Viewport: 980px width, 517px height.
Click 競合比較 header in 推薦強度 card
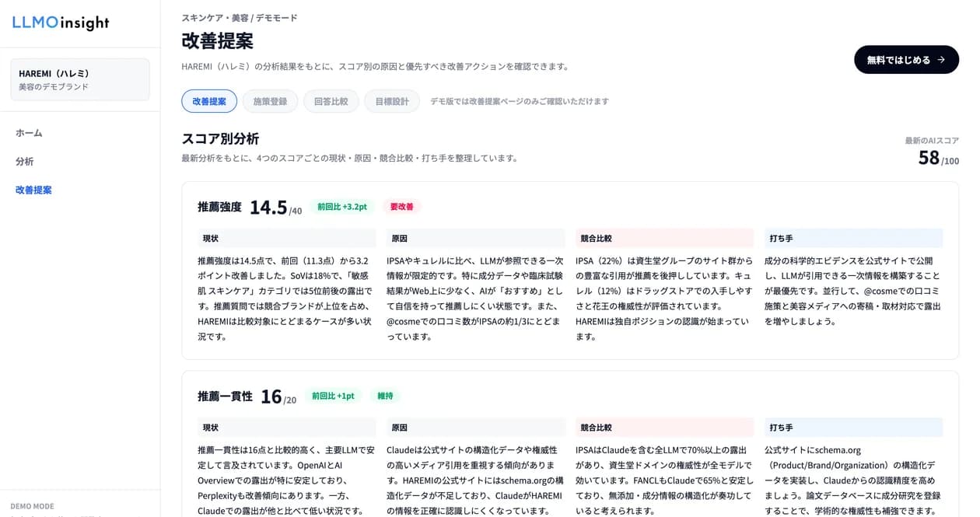665,239
